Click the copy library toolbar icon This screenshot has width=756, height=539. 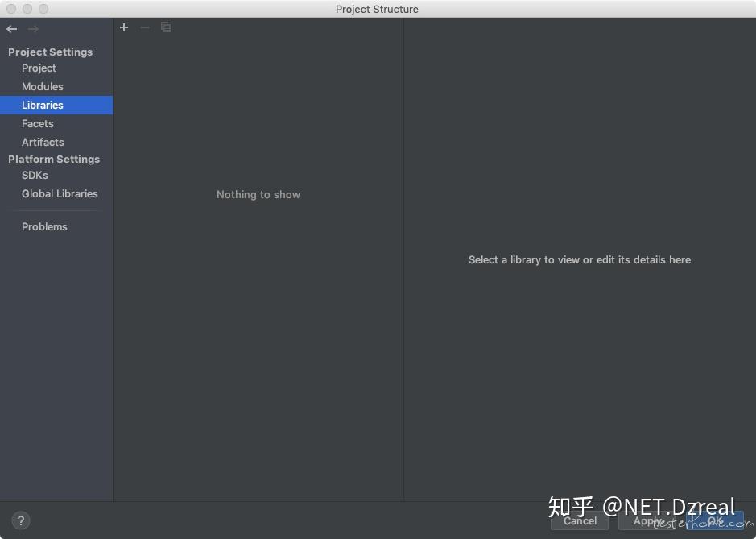pos(166,27)
